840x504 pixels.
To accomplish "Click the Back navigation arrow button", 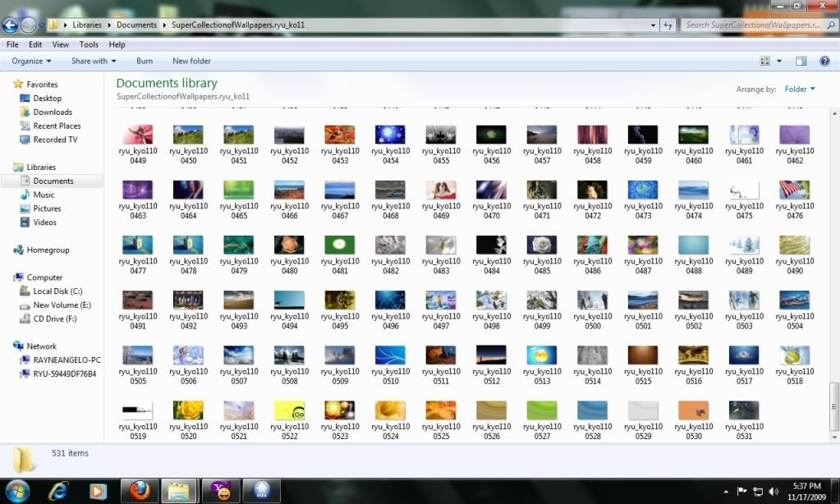I will tap(11, 25).
